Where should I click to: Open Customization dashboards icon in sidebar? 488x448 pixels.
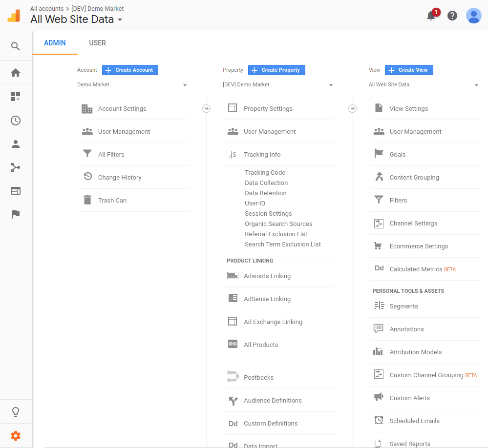click(16, 97)
